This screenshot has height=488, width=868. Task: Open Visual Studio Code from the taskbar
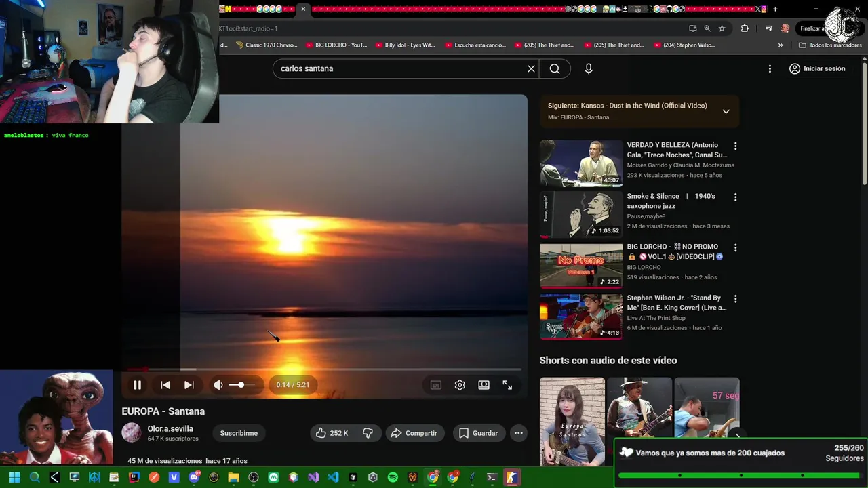tap(333, 477)
